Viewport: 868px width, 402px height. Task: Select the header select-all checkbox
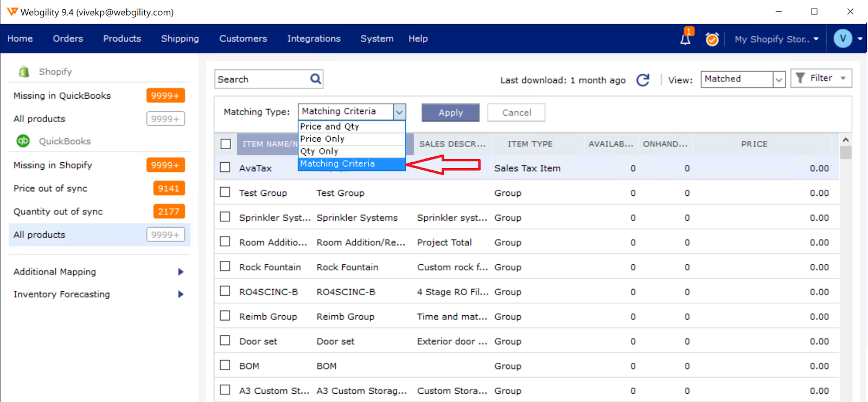226,144
